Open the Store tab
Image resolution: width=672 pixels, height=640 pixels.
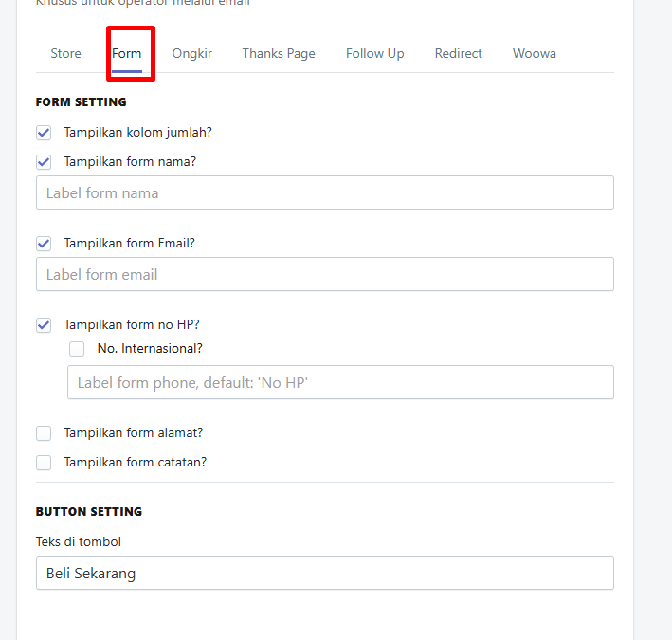click(x=65, y=54)
